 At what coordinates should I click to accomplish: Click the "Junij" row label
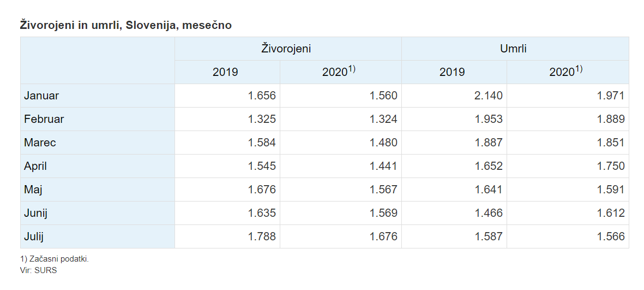tap(36, 213)
